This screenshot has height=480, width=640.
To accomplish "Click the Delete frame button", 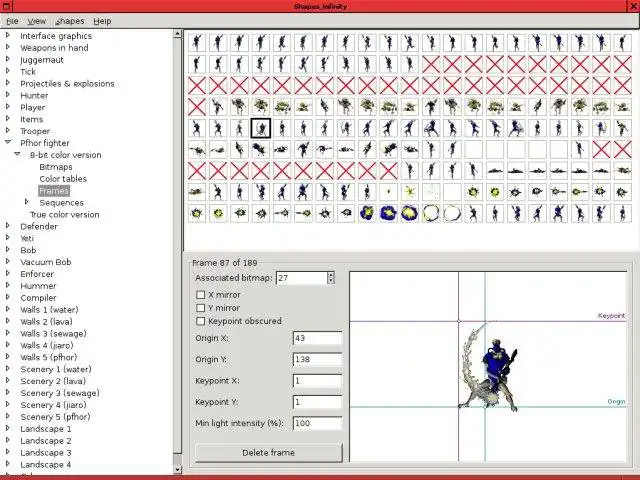I will [269, 453].
